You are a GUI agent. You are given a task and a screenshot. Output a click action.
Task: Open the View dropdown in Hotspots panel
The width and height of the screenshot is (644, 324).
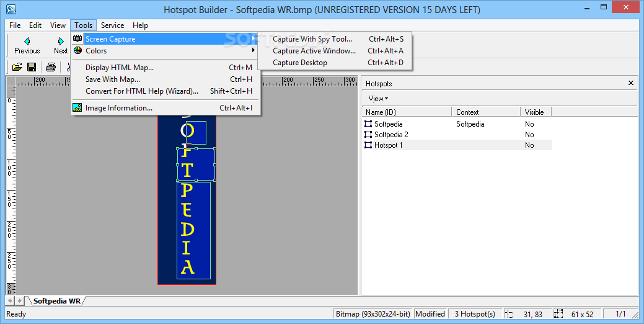pyautogui.click(x=378, y=99)
